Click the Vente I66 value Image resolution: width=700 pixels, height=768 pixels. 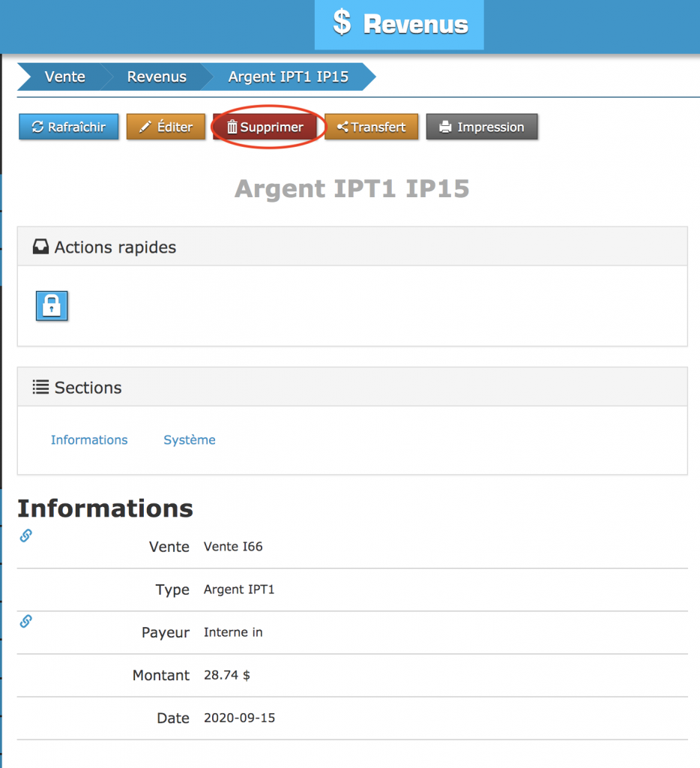[x=233, y=547]
